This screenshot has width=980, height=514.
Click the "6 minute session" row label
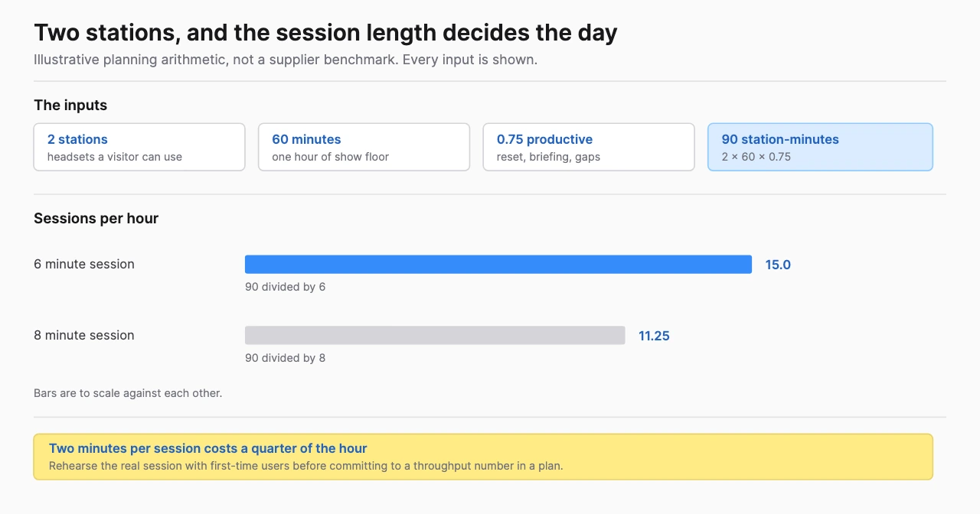coord(84,264)
